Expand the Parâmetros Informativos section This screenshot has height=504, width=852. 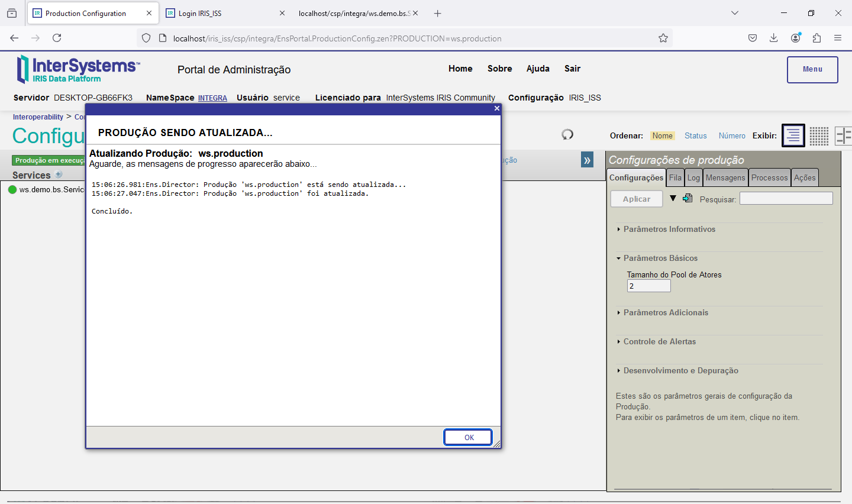click(x=669, y=229)
